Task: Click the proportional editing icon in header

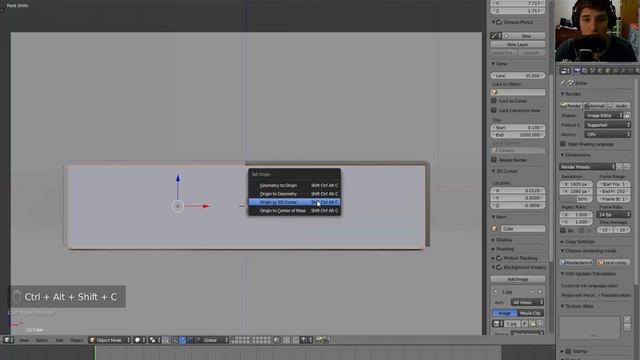Action: click(286, 340)
